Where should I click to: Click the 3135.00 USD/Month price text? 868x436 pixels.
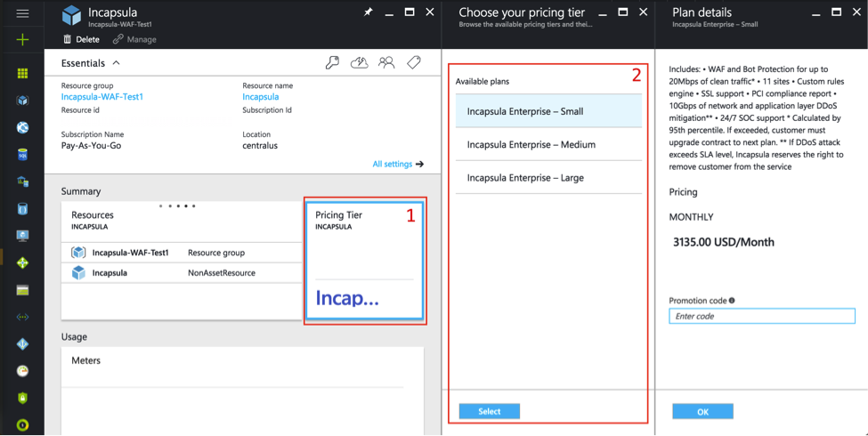[x=724, y=242]
